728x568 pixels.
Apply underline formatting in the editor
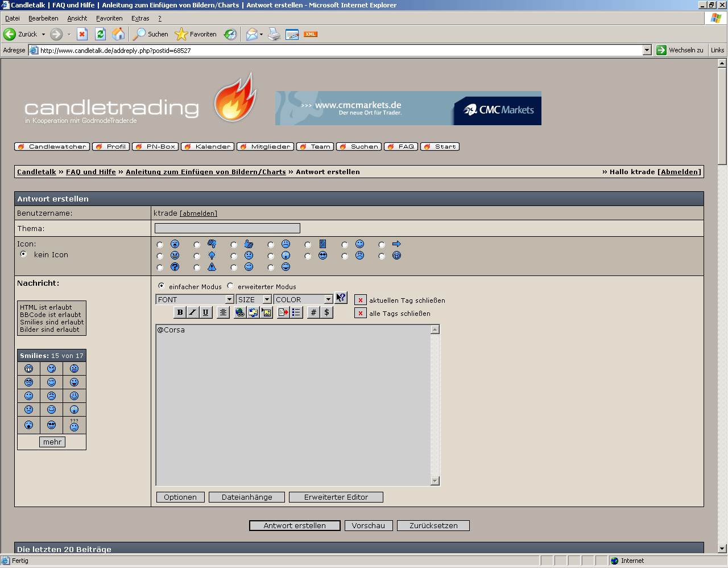coord(205,312)
